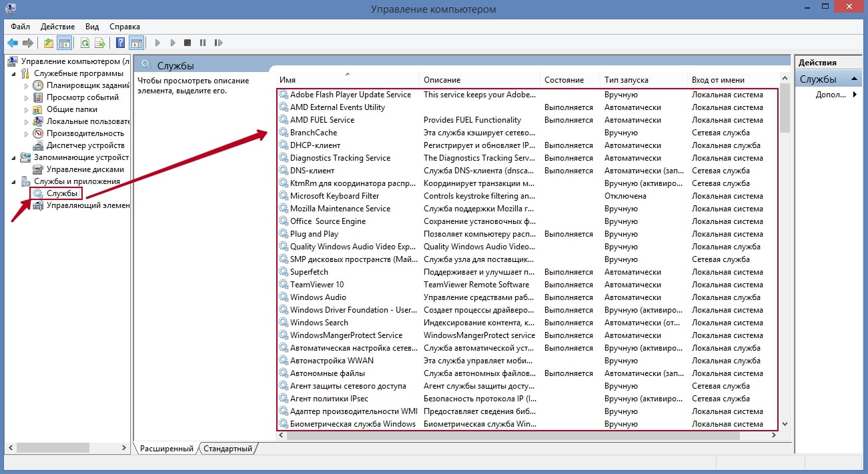Click the Export list toolbar icon
868x474 pixels.
[100, 43]
